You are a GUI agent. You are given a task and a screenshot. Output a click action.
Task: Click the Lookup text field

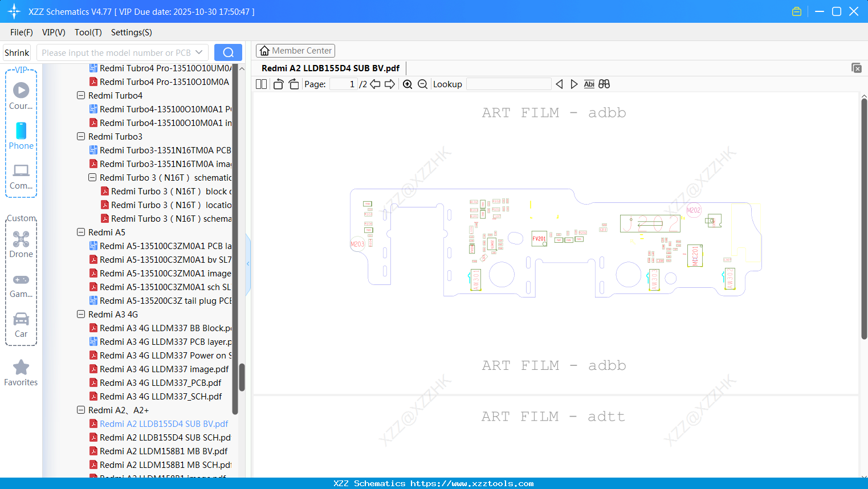click(508, 84)
